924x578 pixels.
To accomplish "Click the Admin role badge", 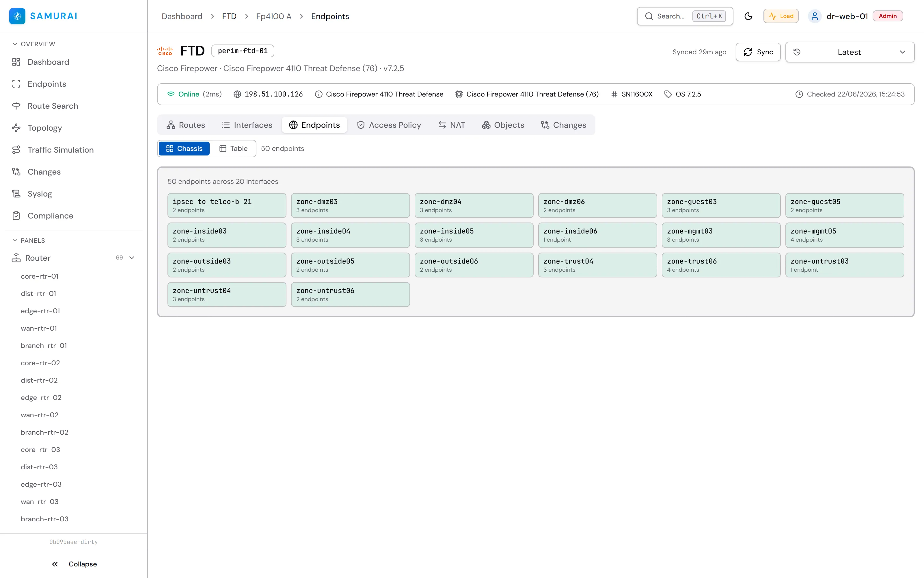I will pos(888,16).
